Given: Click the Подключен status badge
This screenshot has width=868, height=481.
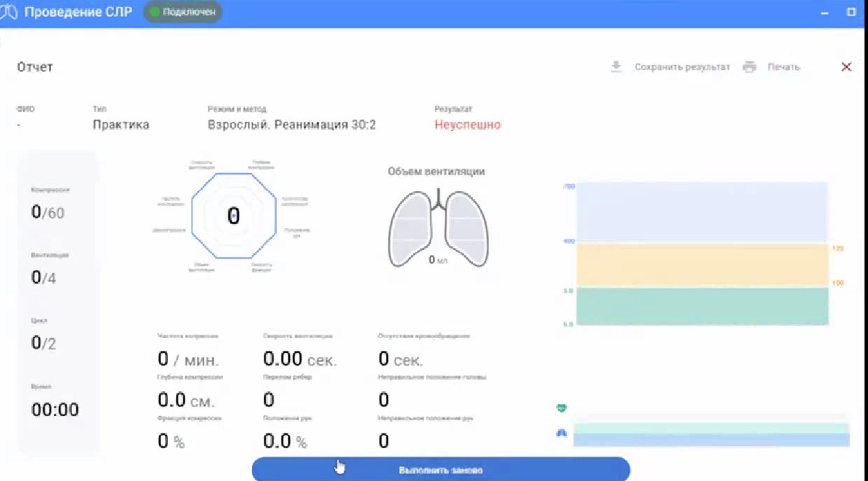Looking at the screenshot, I should tap(183, 13).
